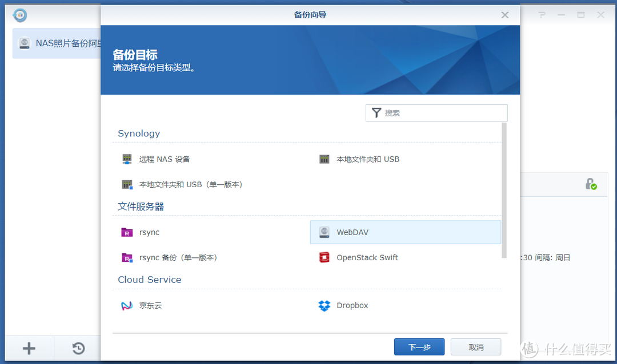Select the NAS照片备份 task in sidebar
This screenshot has width=617, height=364.
pyautogui.click(x=57, y=43)
